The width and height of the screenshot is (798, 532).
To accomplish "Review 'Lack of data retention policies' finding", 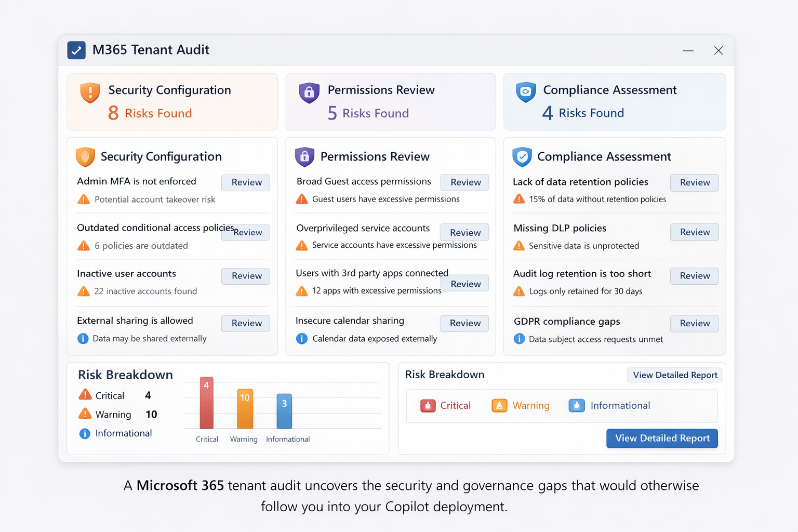I will 695,182.
